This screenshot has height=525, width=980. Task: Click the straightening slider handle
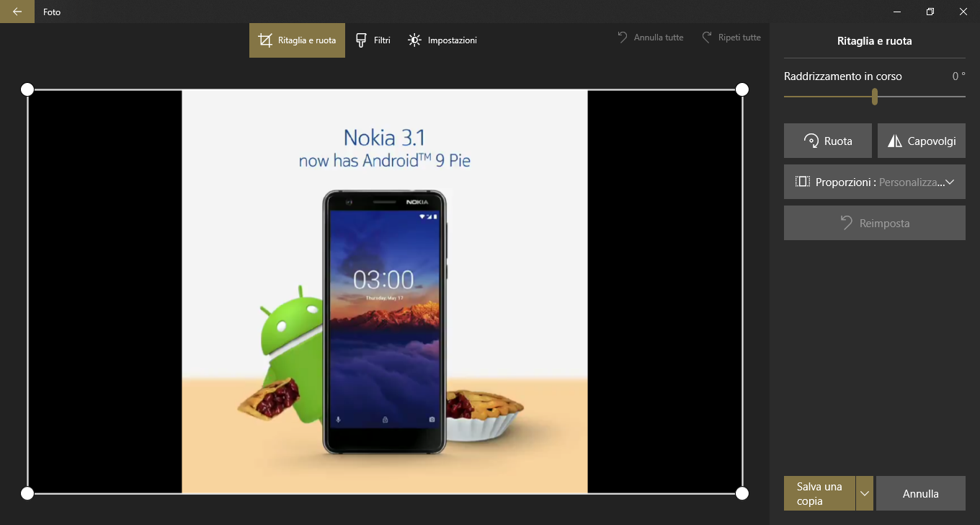874,97
